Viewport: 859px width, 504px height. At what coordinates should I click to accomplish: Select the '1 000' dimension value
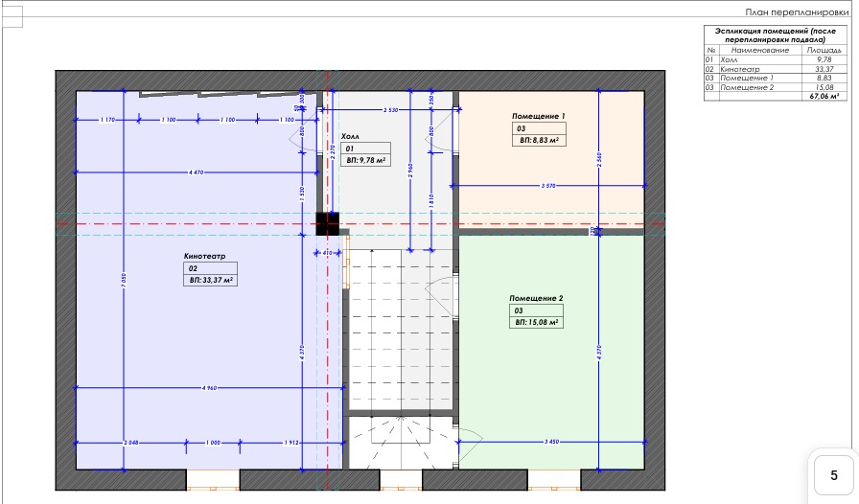coord(213,443)
